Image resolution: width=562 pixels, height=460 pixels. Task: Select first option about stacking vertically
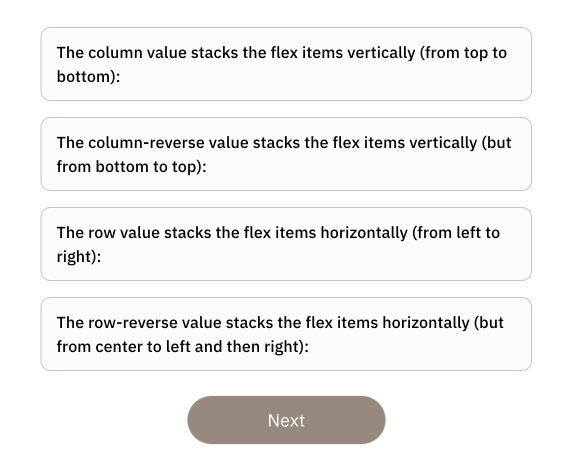pyautogui.click(x=286, y=64)
